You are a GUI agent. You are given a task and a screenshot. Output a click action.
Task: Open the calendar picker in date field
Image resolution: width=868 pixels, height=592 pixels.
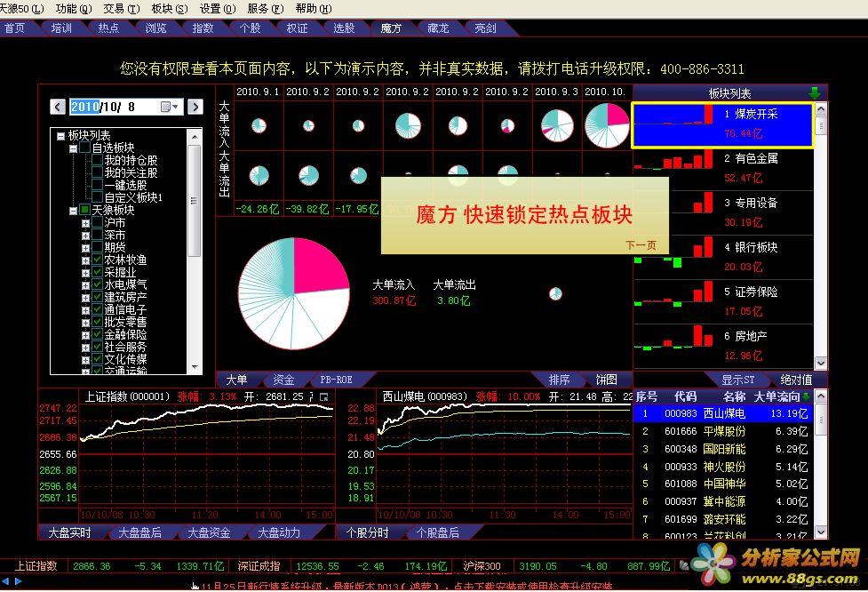coord(170,107)
